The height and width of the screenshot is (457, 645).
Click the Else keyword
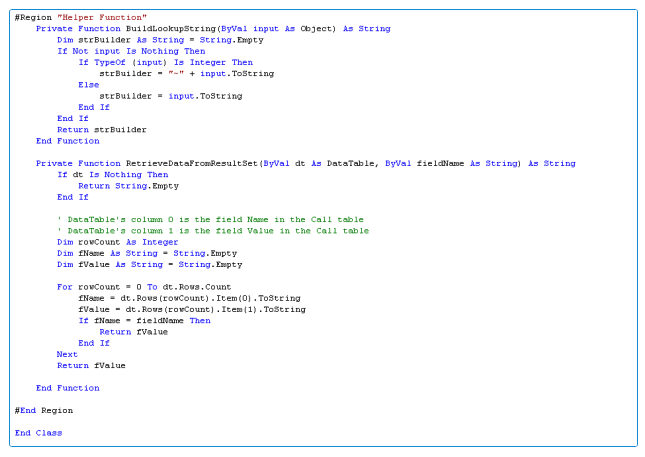88,85
